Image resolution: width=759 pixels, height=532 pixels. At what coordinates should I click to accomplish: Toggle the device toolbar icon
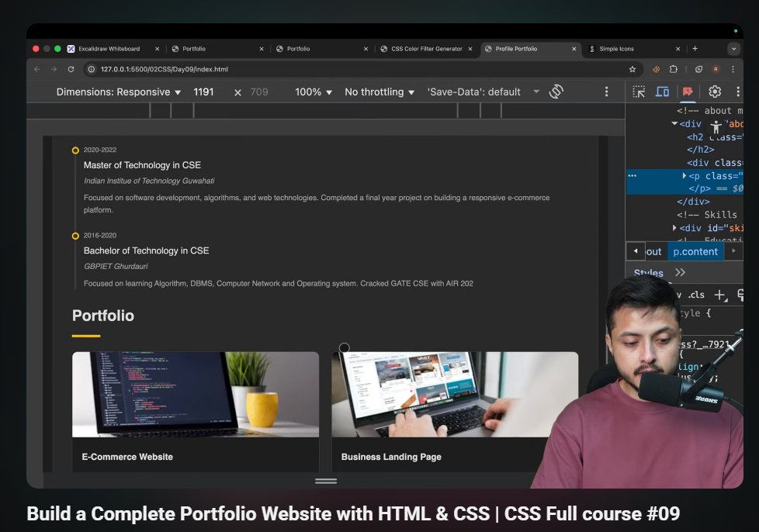[662, 92]
